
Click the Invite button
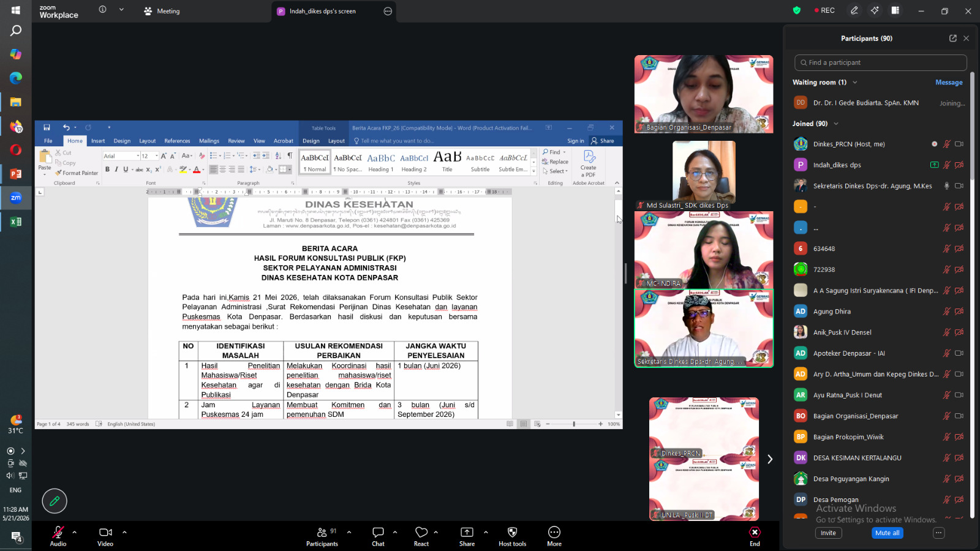tap(828, 533)
